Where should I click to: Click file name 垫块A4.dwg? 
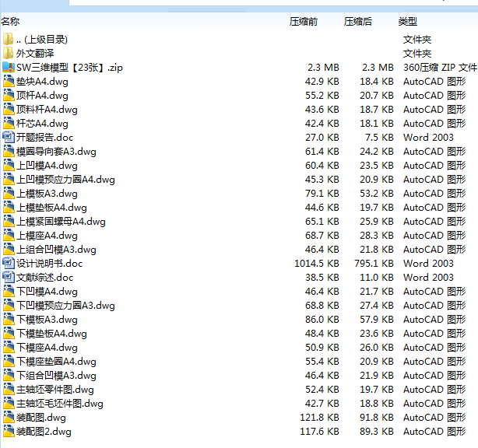click(x=42, y=82)
